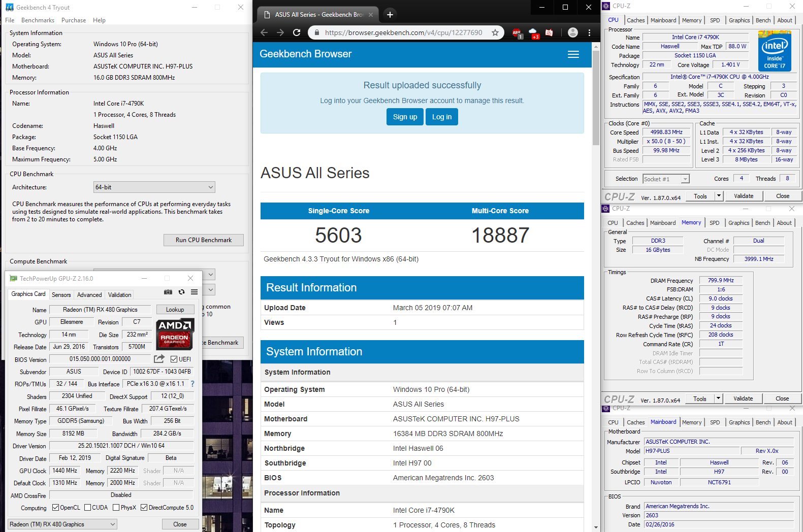The width and height of the screenshot is (803, 532).
Task: Click the Bus Interface question mark
Action: [x=192, y=384]
